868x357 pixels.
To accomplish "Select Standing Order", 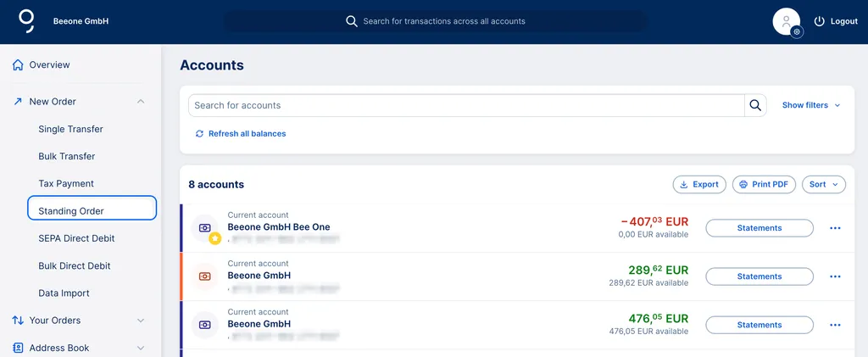I will (92, 208).
